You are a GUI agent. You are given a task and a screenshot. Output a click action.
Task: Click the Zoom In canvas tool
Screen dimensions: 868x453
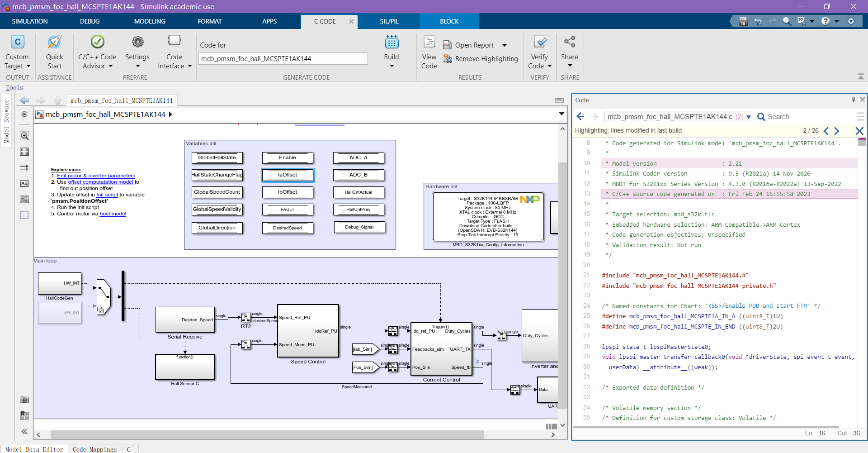tap(24, 136)
